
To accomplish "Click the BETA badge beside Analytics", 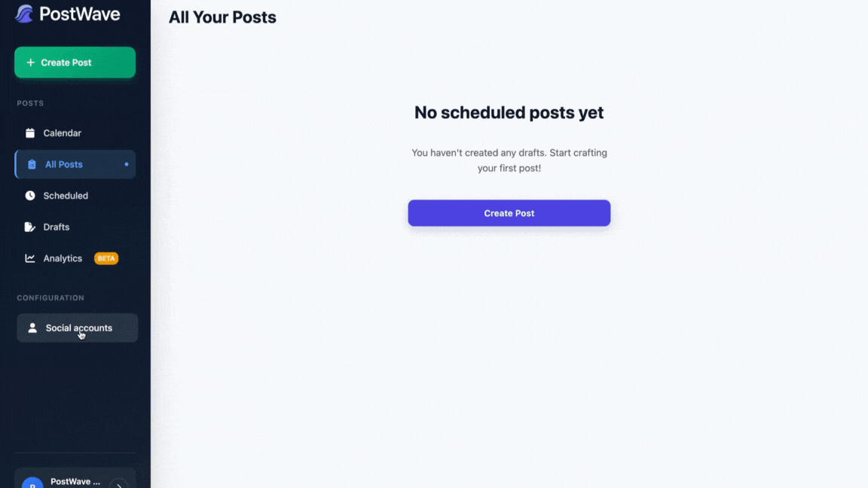I will point(106,258).
